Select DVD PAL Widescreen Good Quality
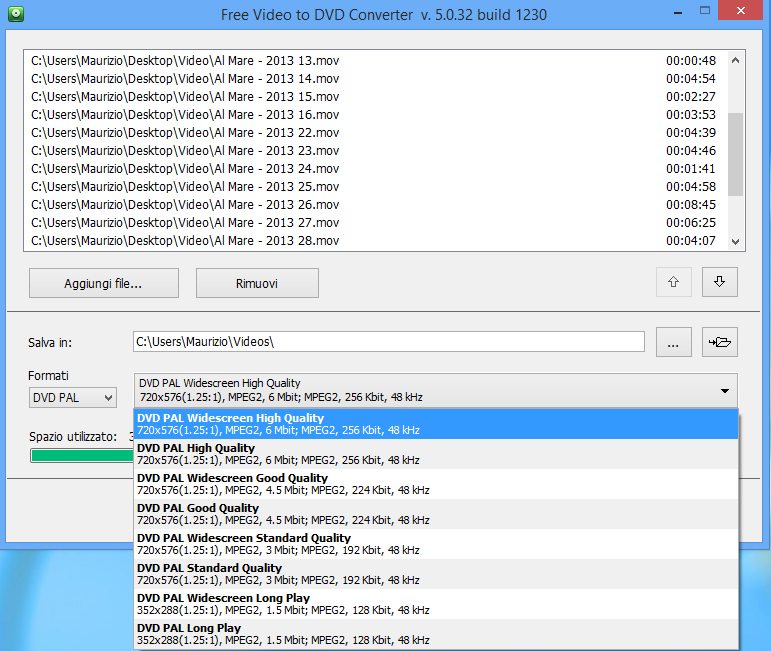 [435, 484]
